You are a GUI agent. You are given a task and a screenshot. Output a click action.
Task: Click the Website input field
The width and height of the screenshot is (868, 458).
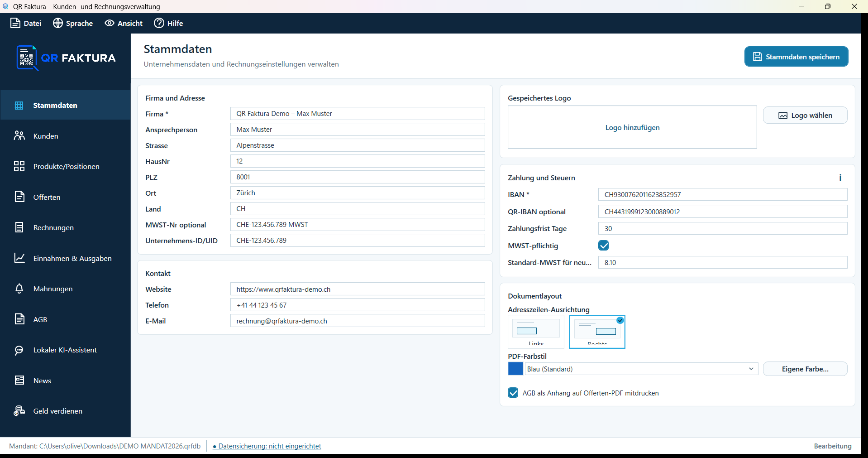(x=358, y=289)
